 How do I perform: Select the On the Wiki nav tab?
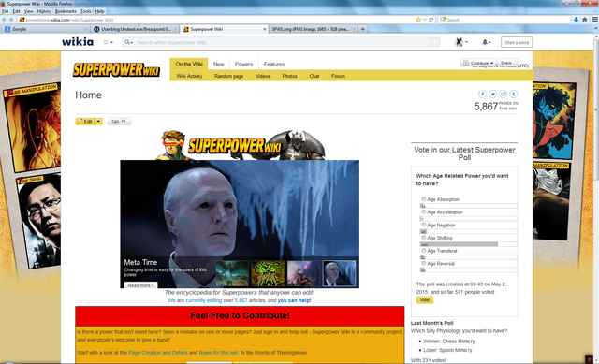189,64
